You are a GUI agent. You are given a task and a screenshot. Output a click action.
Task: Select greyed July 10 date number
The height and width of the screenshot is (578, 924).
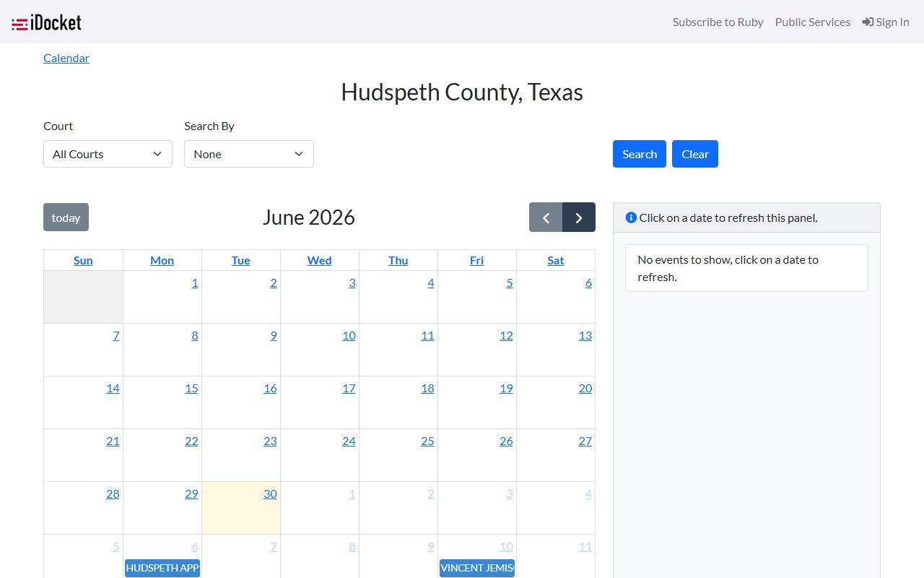pyautogui.click(x=506, y=546)
